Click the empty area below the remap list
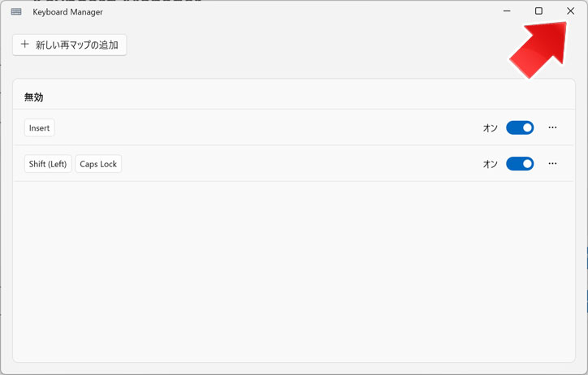 pyautogui.click(x=294, y=272)
